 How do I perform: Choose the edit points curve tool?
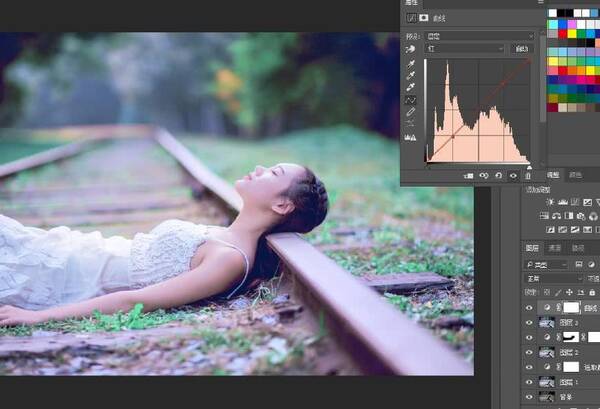tap(411, 101)
